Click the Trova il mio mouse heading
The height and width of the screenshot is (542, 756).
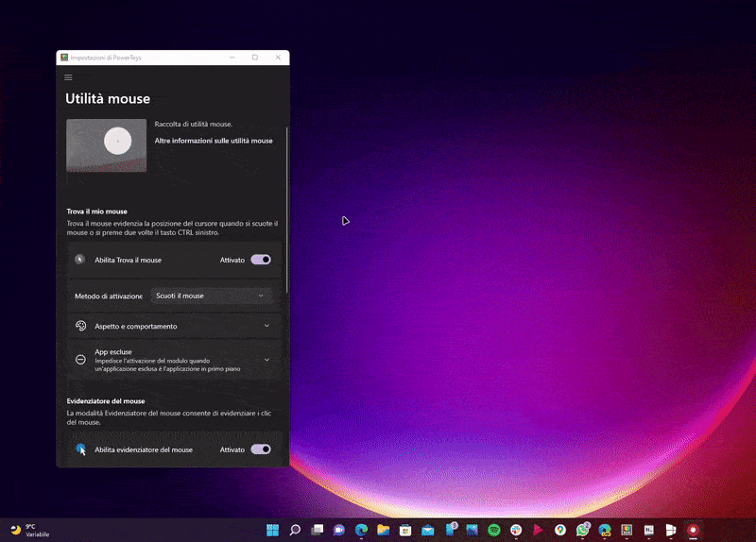97,212
